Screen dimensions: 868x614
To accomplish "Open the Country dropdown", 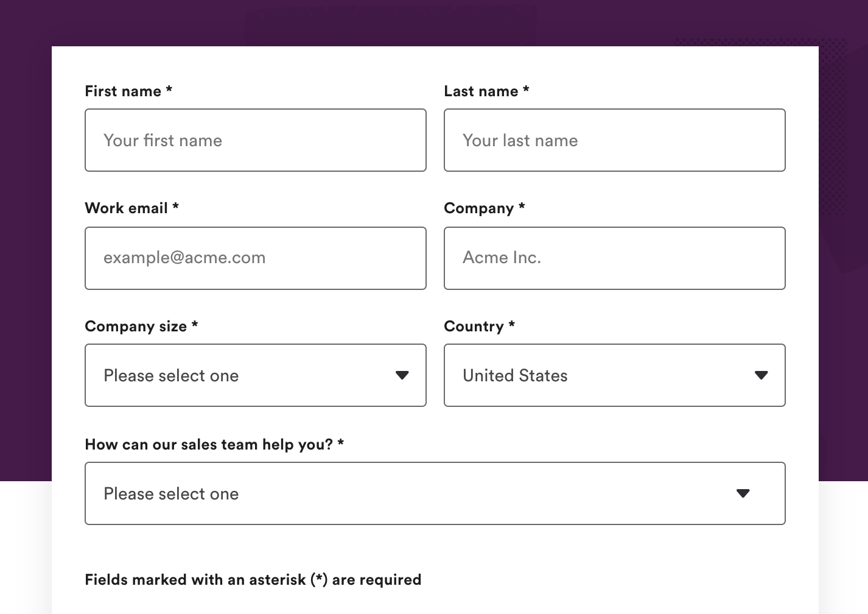I will (x=614, y=375).
